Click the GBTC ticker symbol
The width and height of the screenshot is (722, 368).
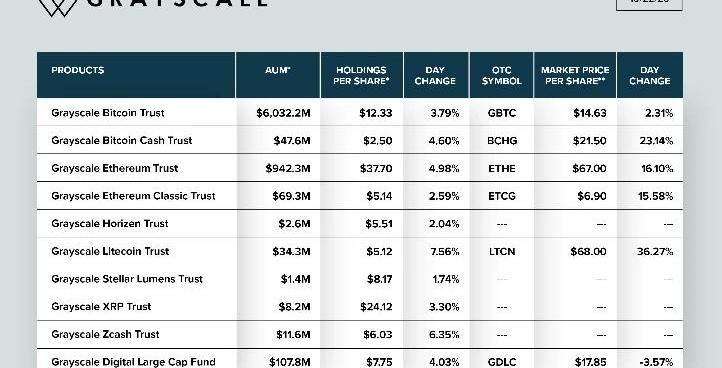point(501,113)
